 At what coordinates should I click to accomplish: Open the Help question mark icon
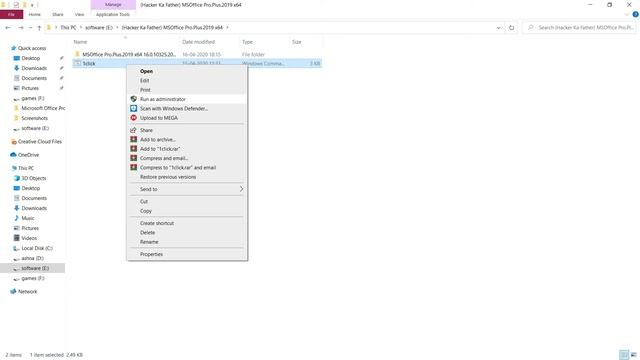coord(635,14)
